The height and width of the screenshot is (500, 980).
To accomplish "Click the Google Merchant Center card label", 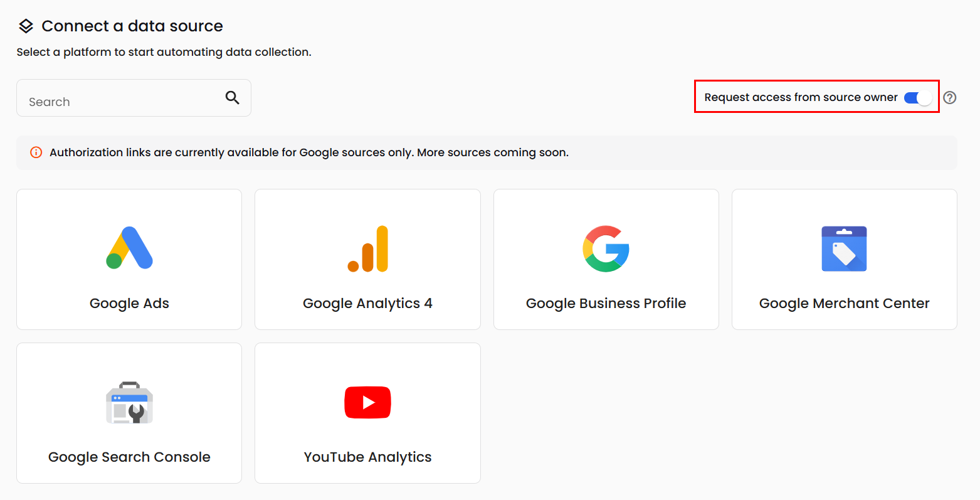I will (x=844, y=304).
